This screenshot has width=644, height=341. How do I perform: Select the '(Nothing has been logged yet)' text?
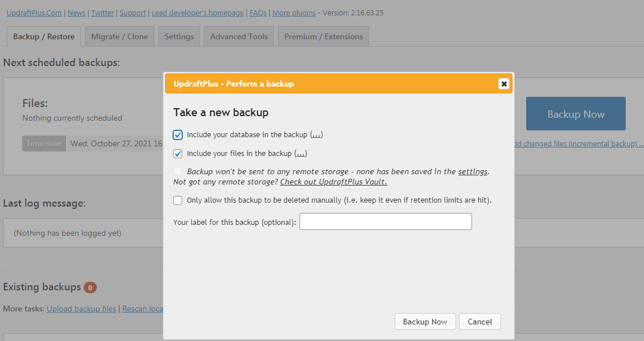point(67,233)
